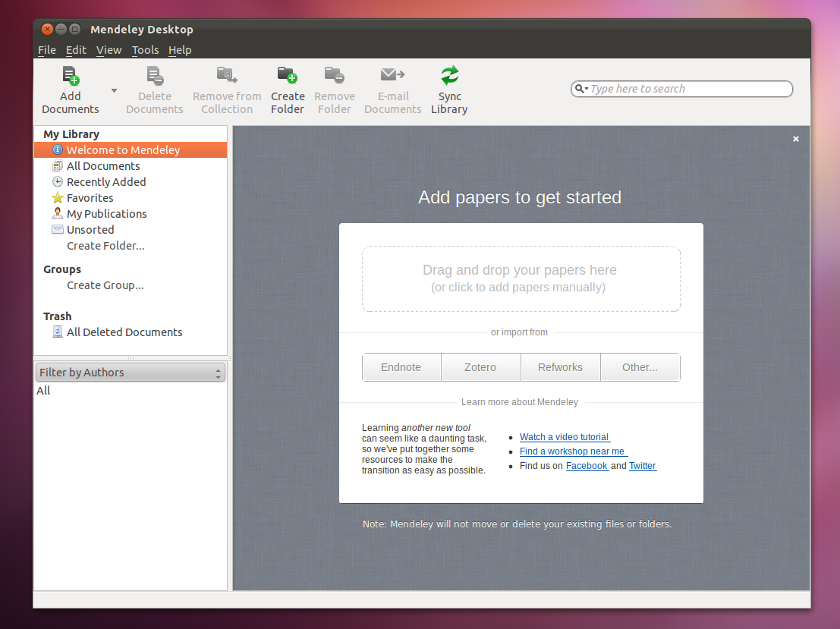
Task: Click the Delete Documents toolbar icon
Action: pos(155,76)
